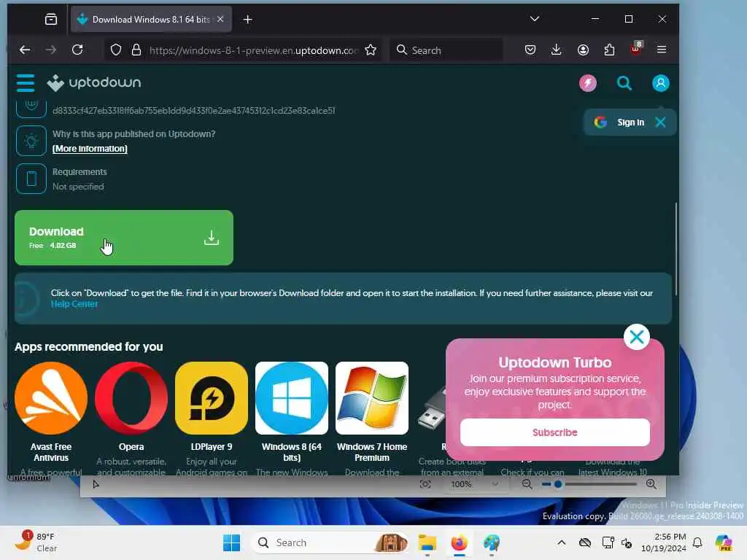
Task: Bookmark this page with the star
Action: pyautogui.click(x=371, y=50)
